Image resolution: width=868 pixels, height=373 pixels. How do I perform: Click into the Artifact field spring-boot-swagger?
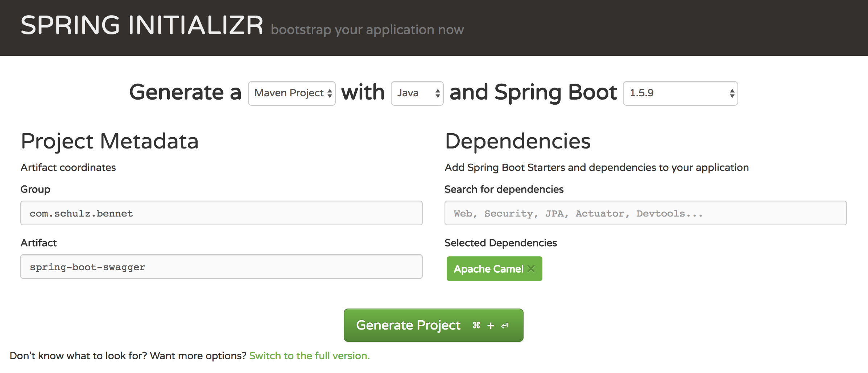click(221, 267)
